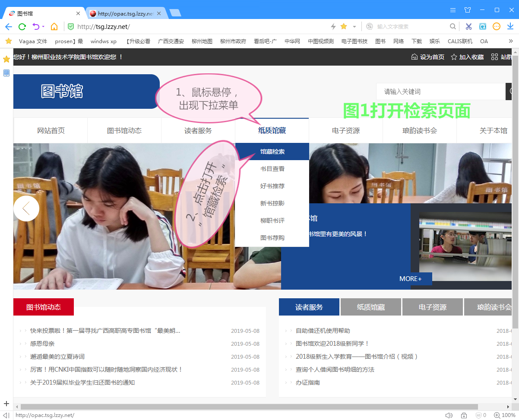Toggle the bookmark star beside the address bar
Image resolution: width=519 pixels, height=420 pixels.
coord(343,26)
